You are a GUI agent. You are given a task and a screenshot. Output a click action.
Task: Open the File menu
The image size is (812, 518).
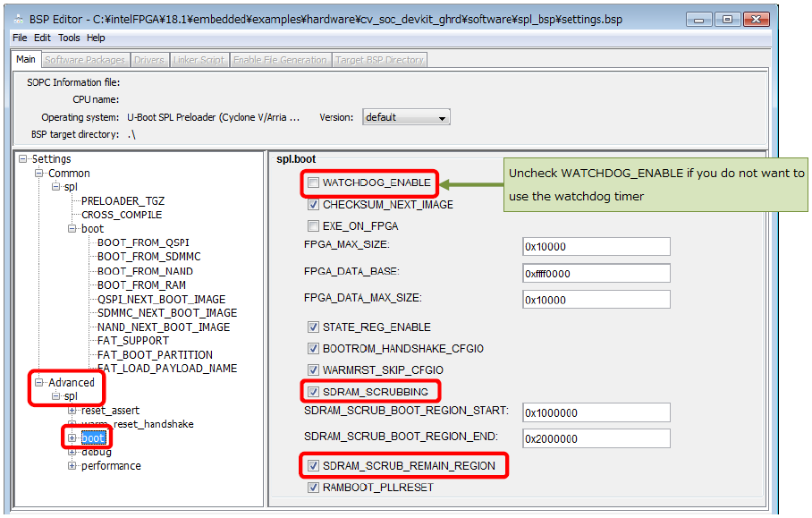click(19, 38)
